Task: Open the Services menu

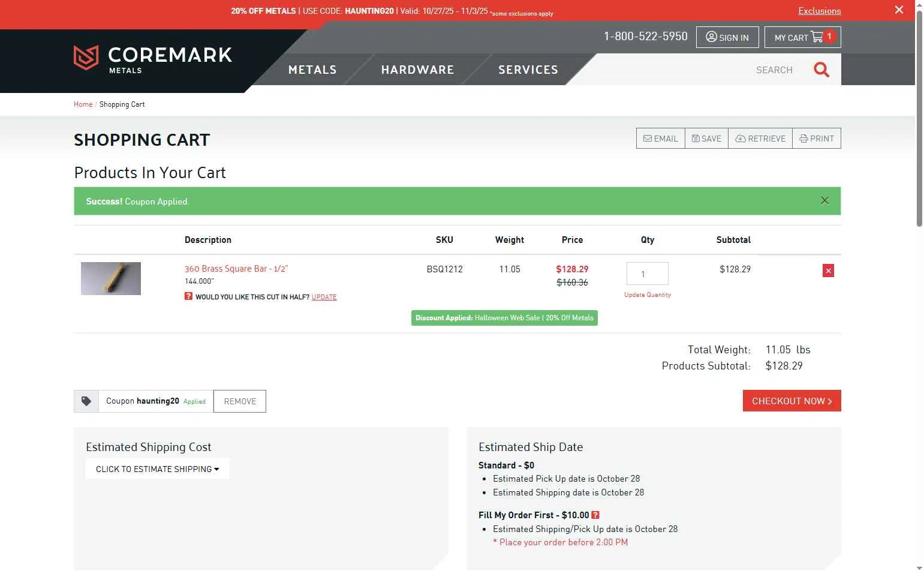Action: point(528,70)
